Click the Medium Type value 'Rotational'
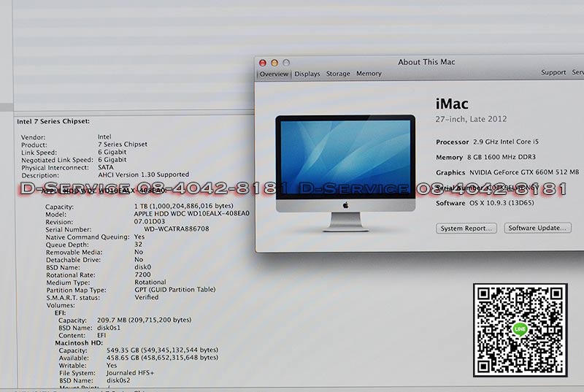The width and height of the screenshot is (584, 392). pos(150,283)
